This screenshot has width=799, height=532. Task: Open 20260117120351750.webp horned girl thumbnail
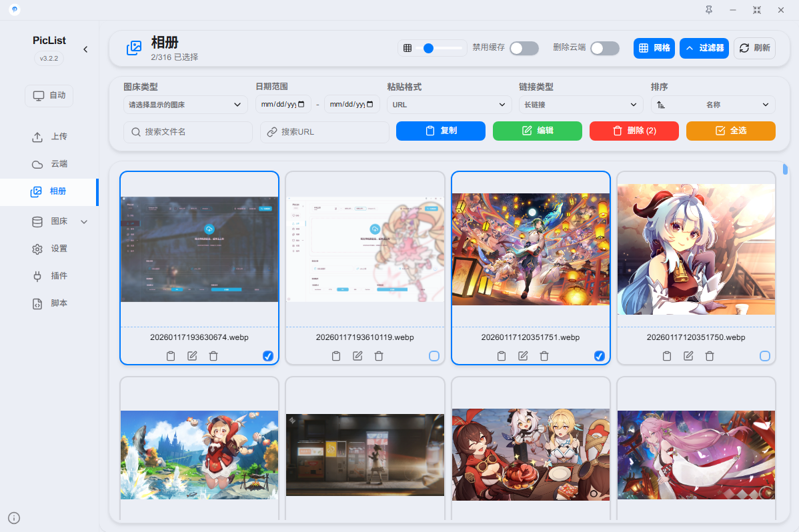pos(696,249)
